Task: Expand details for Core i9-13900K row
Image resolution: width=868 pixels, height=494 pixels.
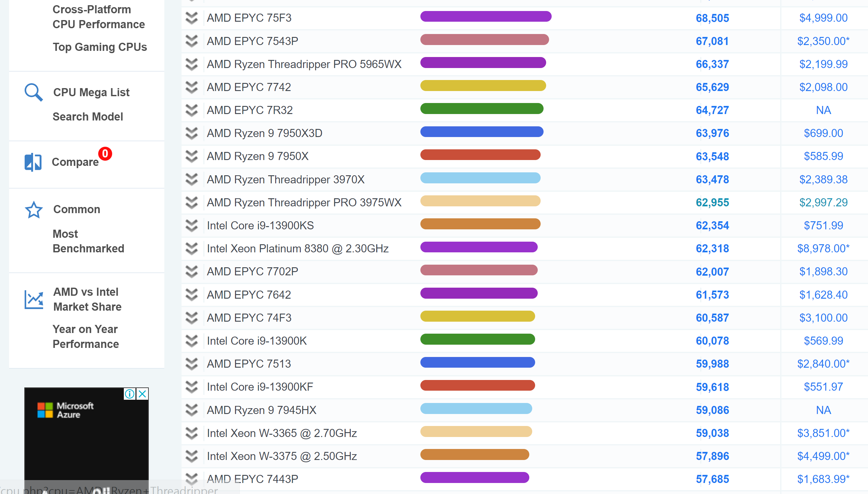Action: click(x=192, y=341)
